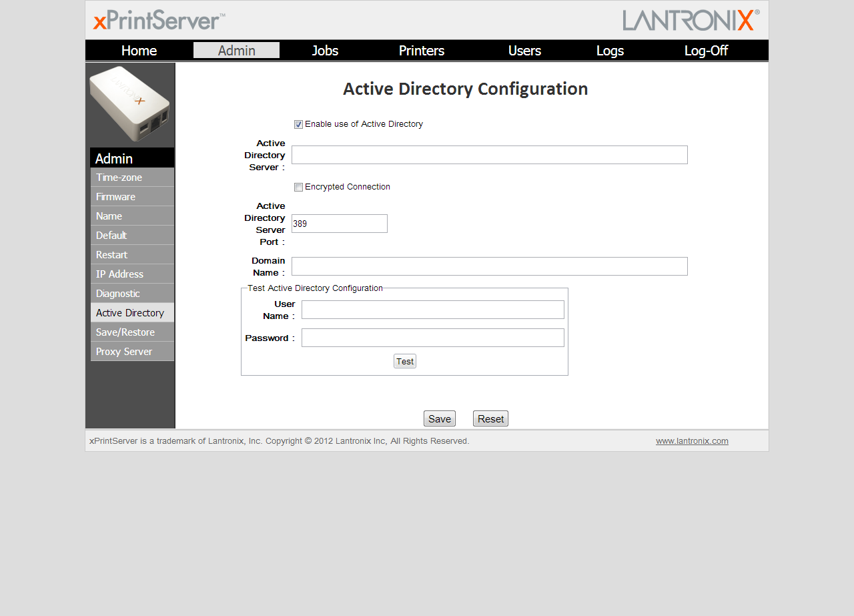Click the Server Port field showing 389
This screenshot has width=854, height=616.
tap(340, 224)
